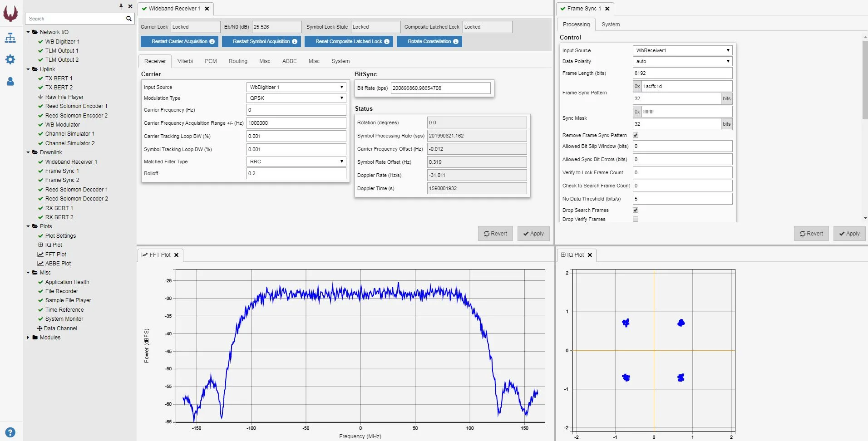This screenshot has width=868, height=441.
Task: Click the Frame Length (bits) field
Action: pyautogui.click(x=682, y=73)
